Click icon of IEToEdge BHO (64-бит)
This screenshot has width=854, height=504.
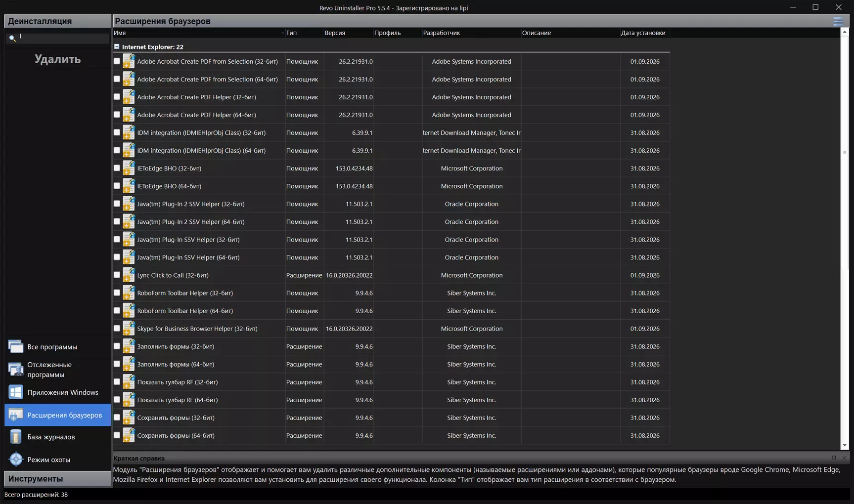pos(129,186)
